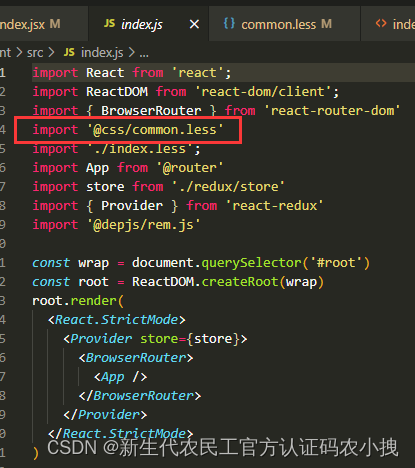Click the closing BrowserRouter JSX tag
415x468 pixels.
pos(140,396)
